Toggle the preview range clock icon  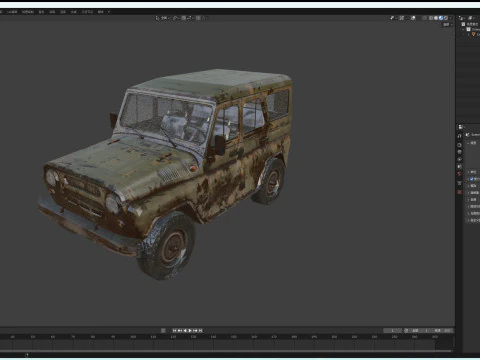click(406, 331)
